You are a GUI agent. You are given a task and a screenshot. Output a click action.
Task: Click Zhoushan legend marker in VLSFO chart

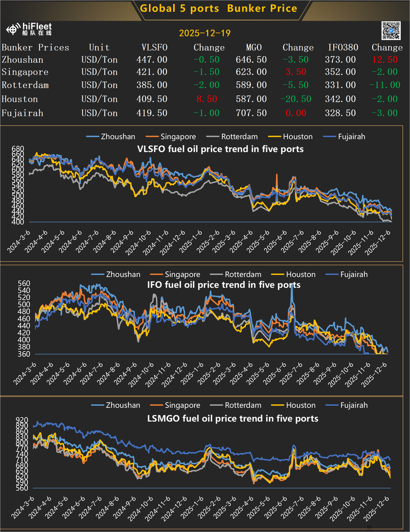point(93,136)
